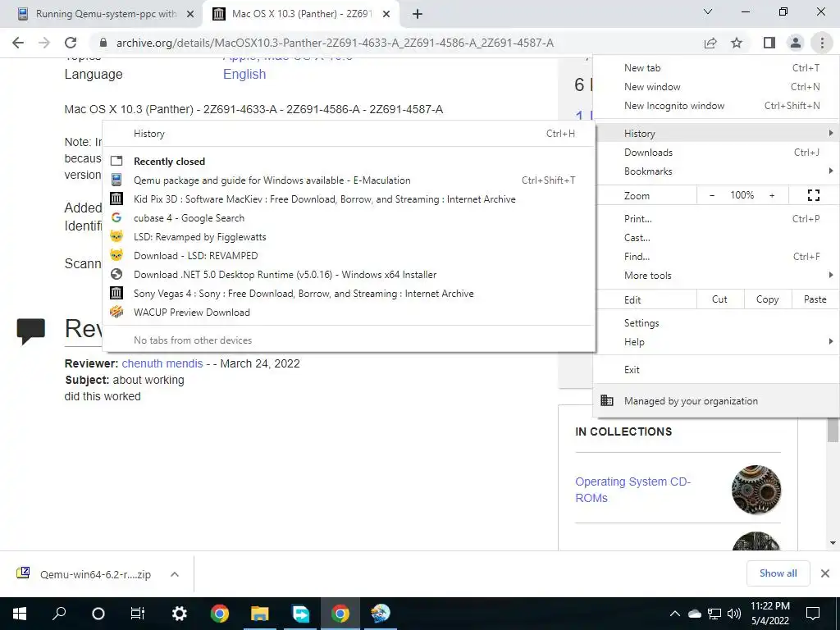840x630 pixels.
Task: Click the English language link
Action: [244, 74]
